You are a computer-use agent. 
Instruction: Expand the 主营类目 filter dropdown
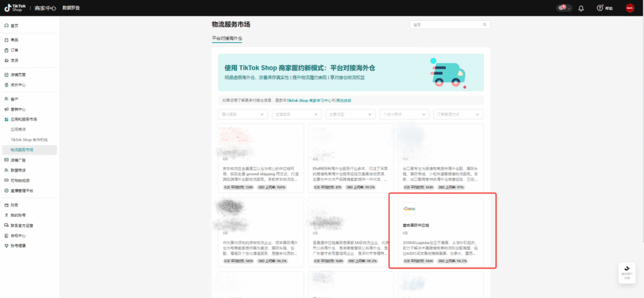297,114
